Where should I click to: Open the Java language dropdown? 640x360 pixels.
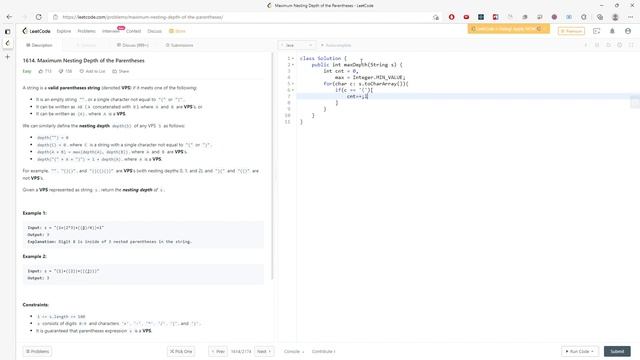(297, 45)
